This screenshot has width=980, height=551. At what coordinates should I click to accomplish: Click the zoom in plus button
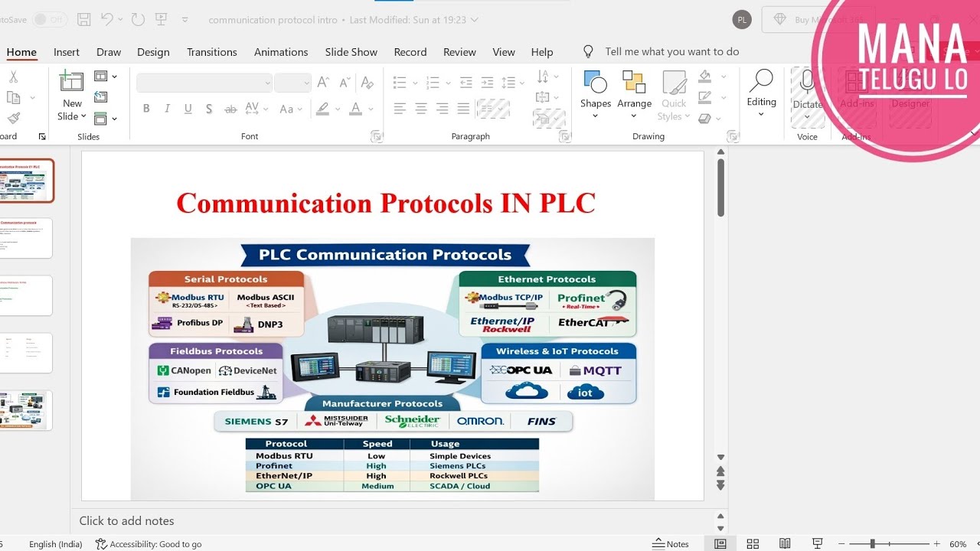click(938, 544)
